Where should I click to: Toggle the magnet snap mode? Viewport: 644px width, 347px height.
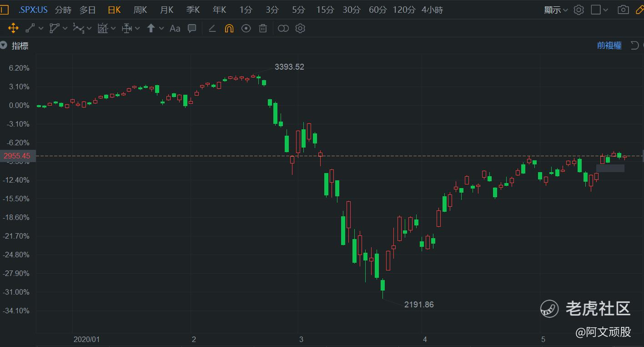click(229, 28)
